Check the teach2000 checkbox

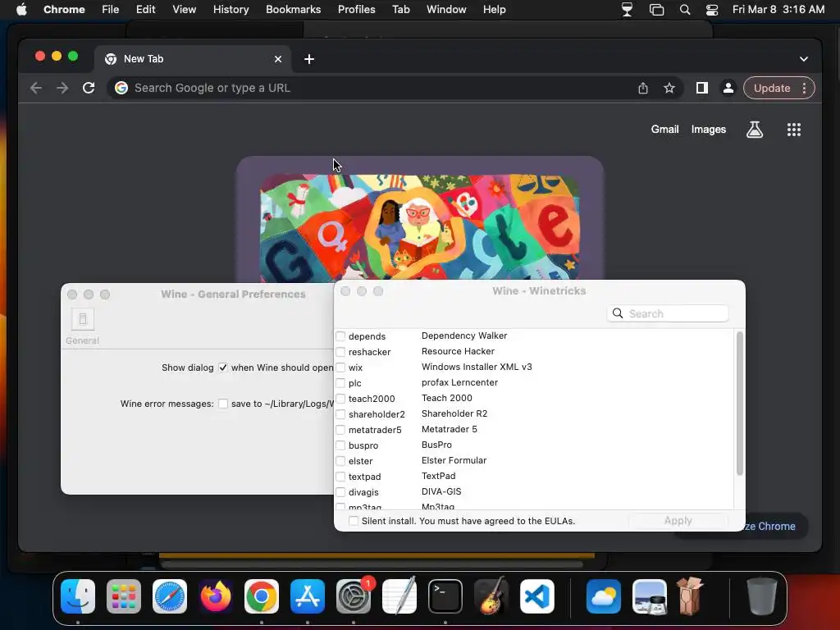pos(340,399)
